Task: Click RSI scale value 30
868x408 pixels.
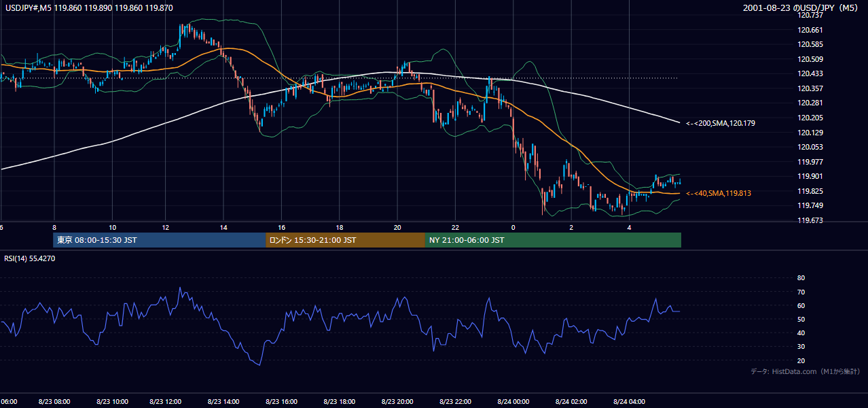Action: [x=801, y=347]
